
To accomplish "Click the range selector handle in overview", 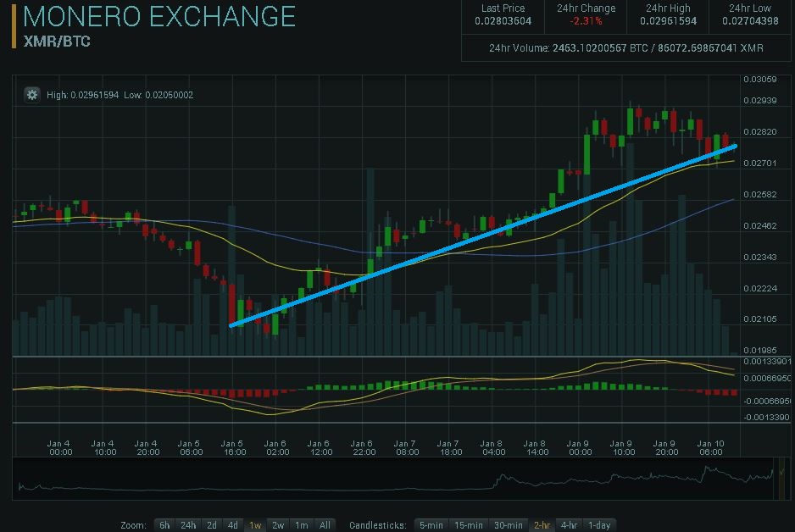I will pos(781,479).
